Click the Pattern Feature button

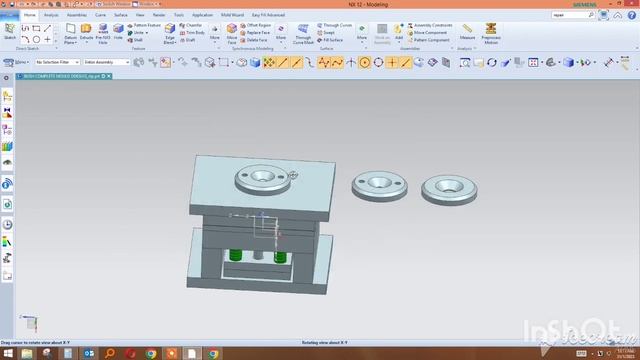point(144,25)
